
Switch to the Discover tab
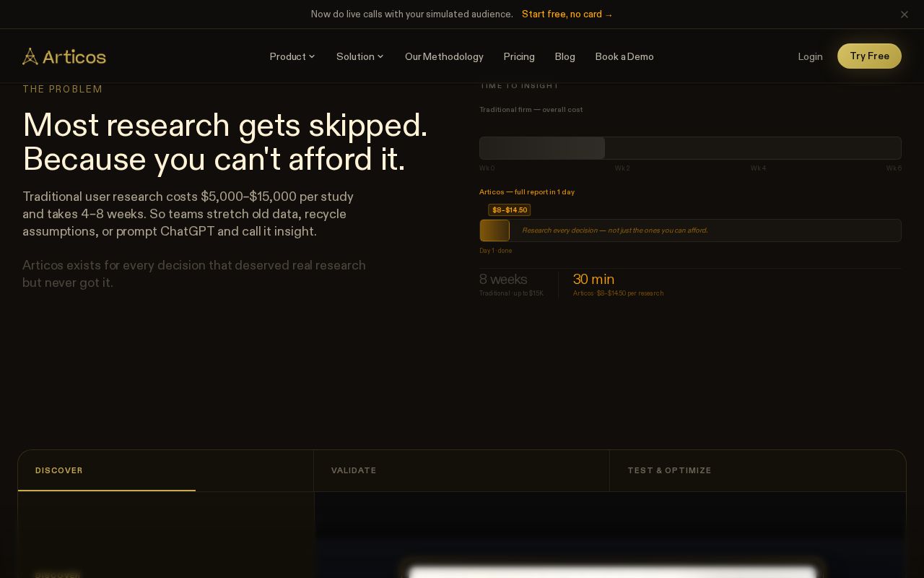(x=165, y=470)
